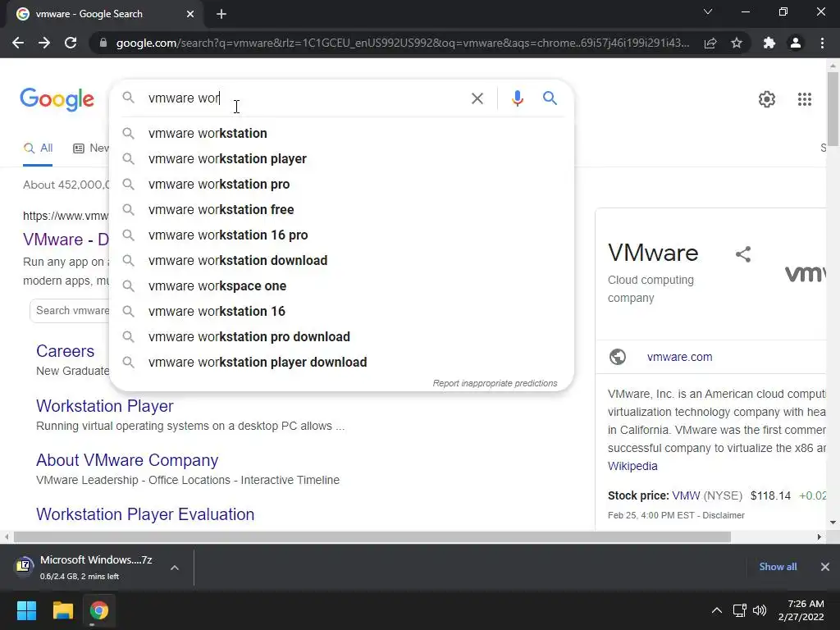Click the globe icon beside vmware.com
The height and width of the screenshot is (630, 840).
pos(617,357)
